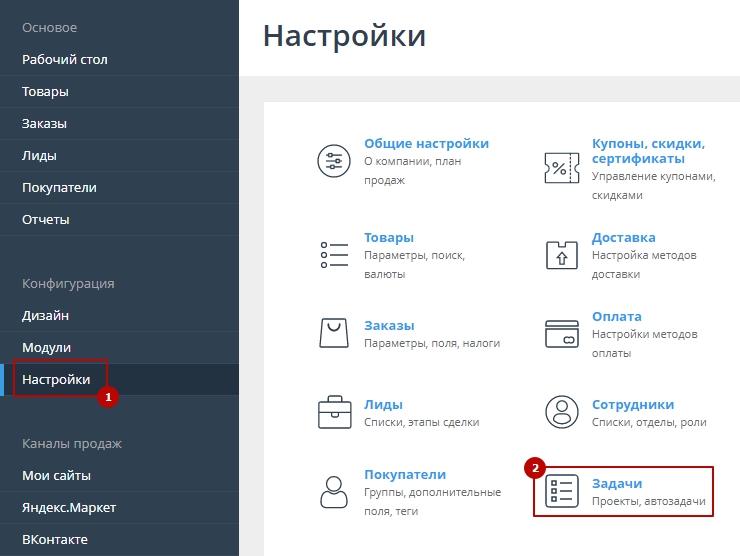Click the briefcase icon for Лиды
740x556 pixels.
[333, 411]
